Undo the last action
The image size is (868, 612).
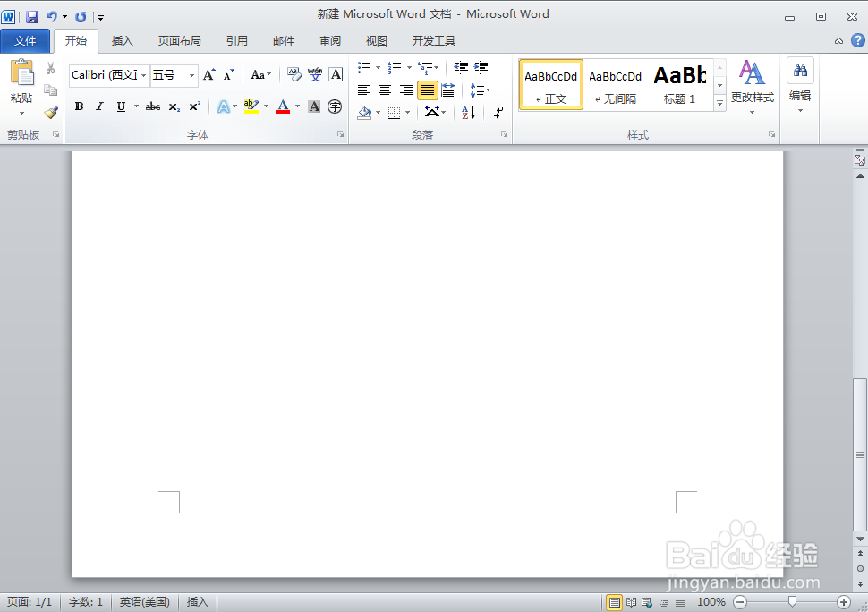pos(52,17)
